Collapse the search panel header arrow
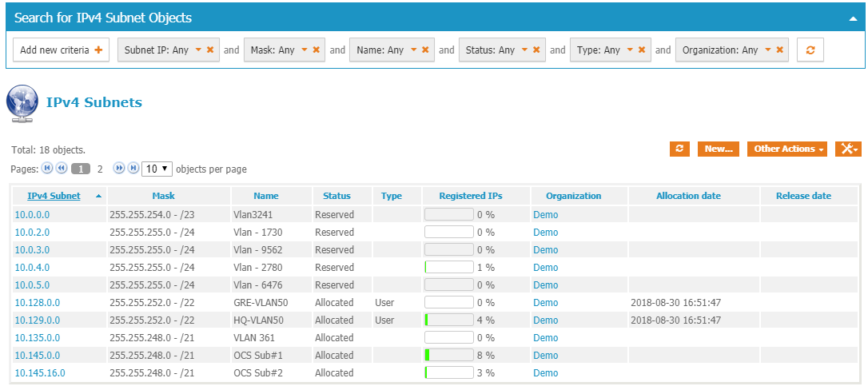 pyautogui.click(x=853, y=18)
